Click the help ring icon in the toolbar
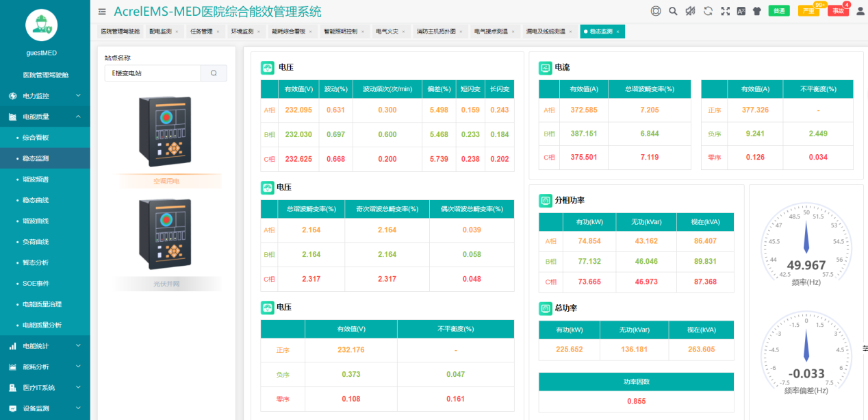868x420 pixels. pos(656,12)
